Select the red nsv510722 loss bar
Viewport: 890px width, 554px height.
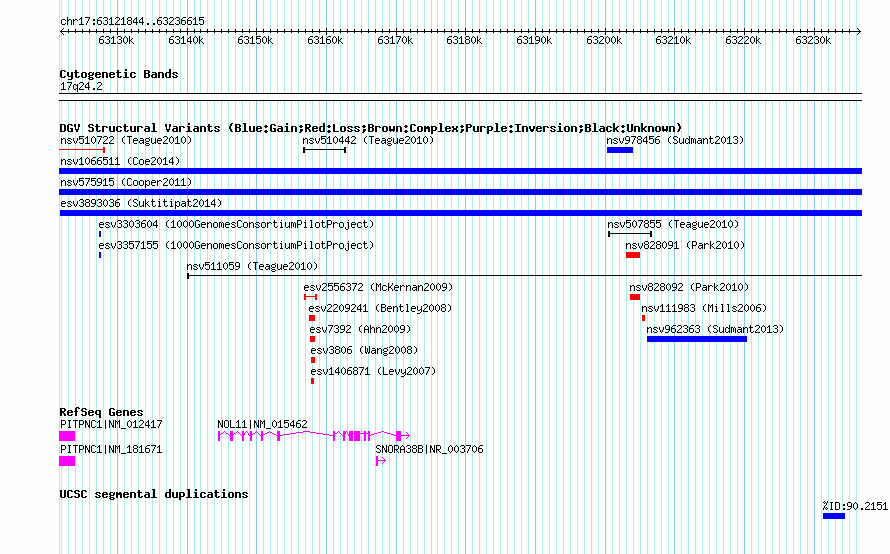point(82,150)
